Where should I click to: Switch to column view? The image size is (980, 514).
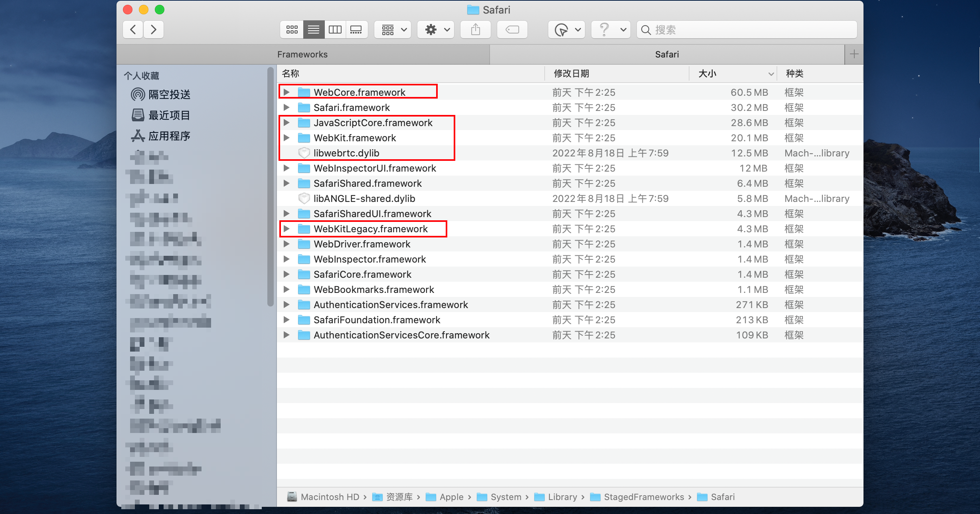pos(335,29)
